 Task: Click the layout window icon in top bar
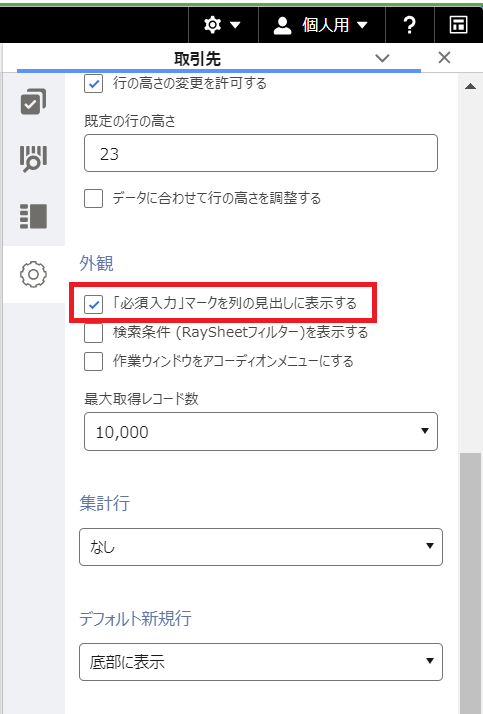pyautogui.click(x=458, y=25)
